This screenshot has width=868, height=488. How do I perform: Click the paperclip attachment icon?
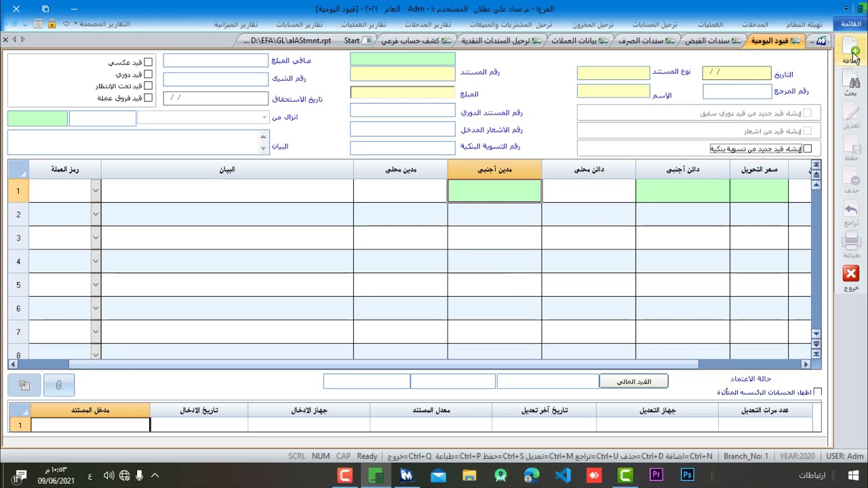click(x=58, y=385)
